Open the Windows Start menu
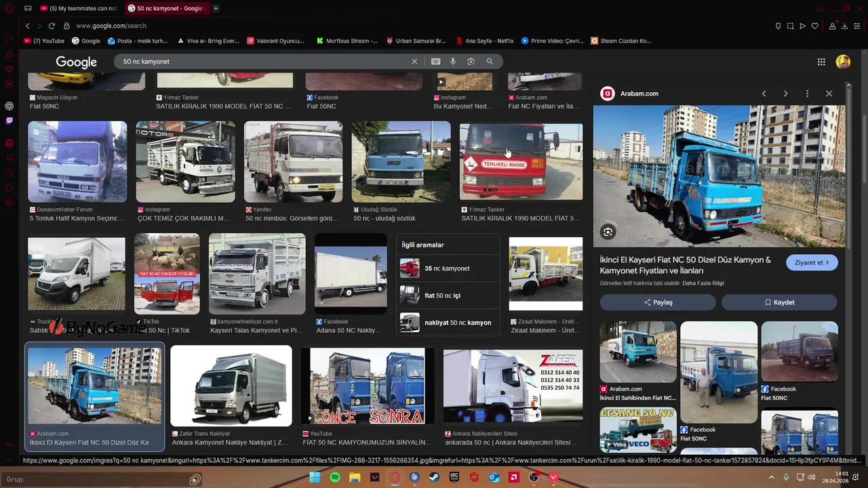 point(315,477)
